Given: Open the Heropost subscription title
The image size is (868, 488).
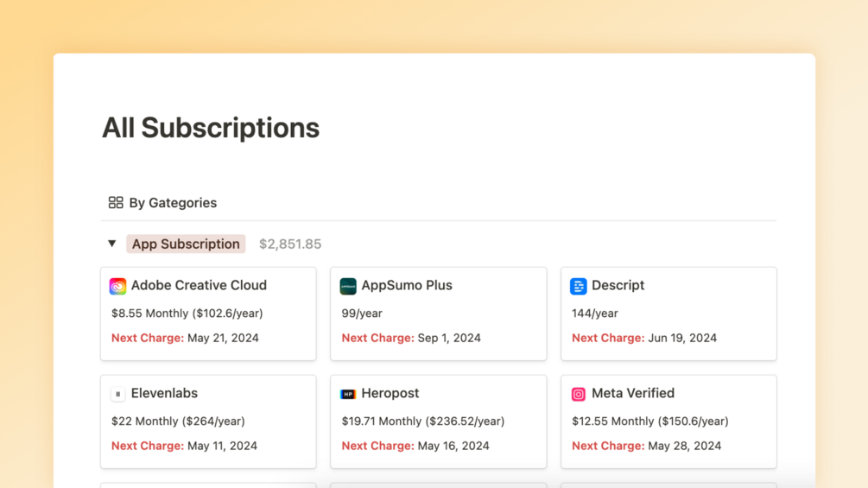Looking at the screenshot, I should pos(390,393).
